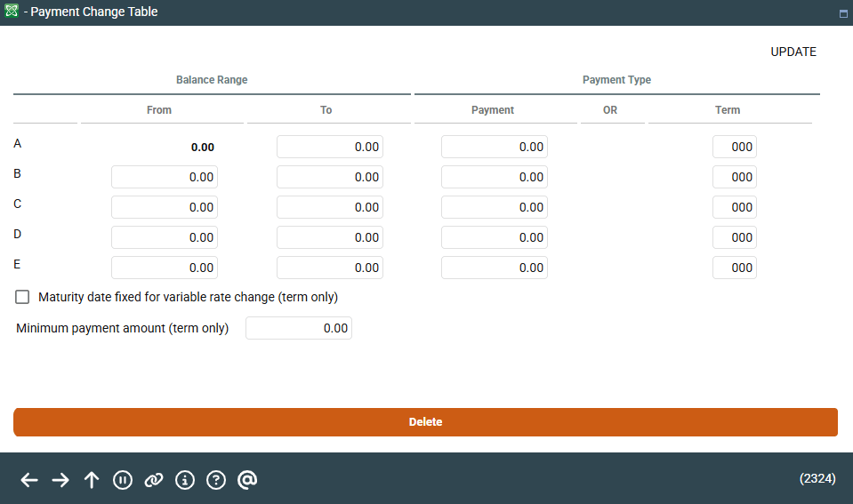Select row A balance range To field
Viewport: 853px width, 504px height.
pyautogui.click(x=329, y=147)
